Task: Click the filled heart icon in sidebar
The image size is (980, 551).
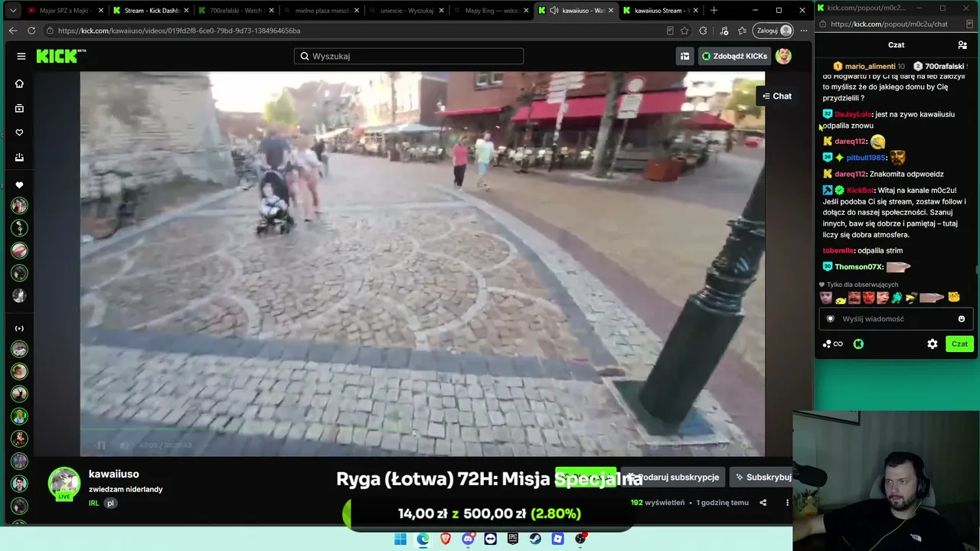Action: 20,185
